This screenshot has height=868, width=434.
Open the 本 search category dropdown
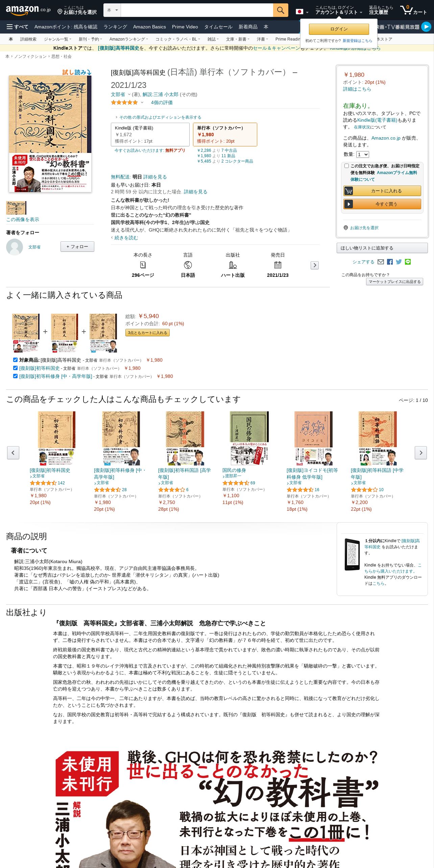coord(112,10)
